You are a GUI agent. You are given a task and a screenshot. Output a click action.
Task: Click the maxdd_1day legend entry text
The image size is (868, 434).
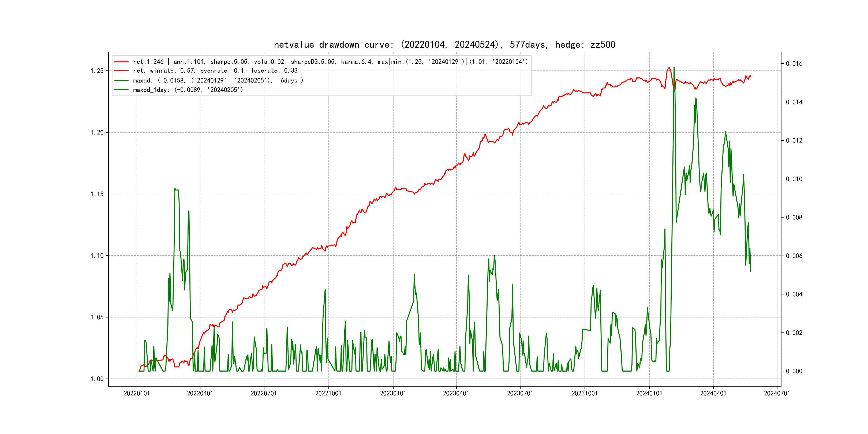tap(188, 90)
